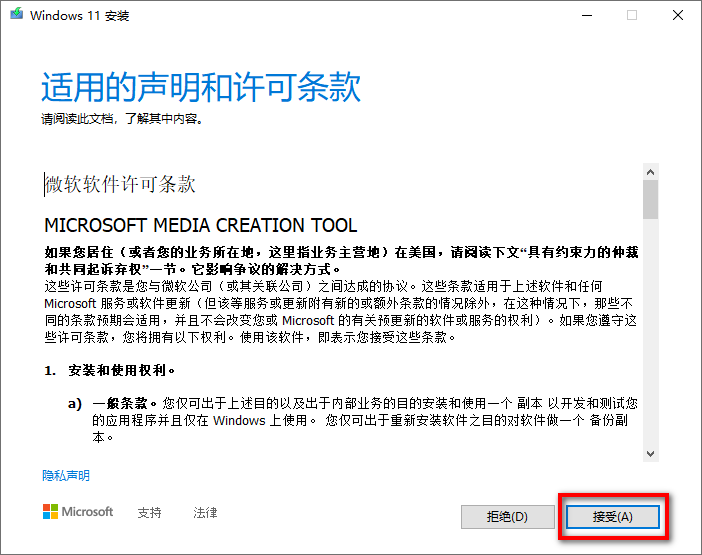Click the Microsoft logo at bottom left
This screenshot has height=555, width=702.
click(x=78, y=512)
